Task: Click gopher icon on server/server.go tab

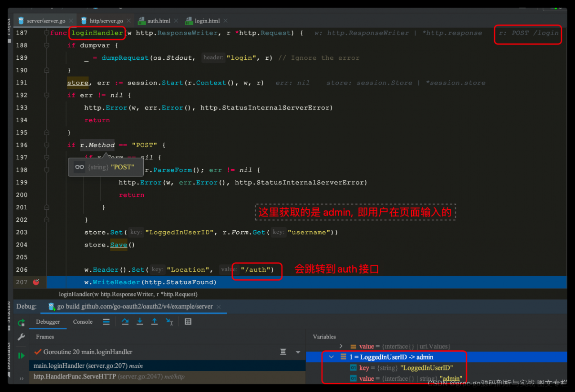Action: [x=21, y=21]
